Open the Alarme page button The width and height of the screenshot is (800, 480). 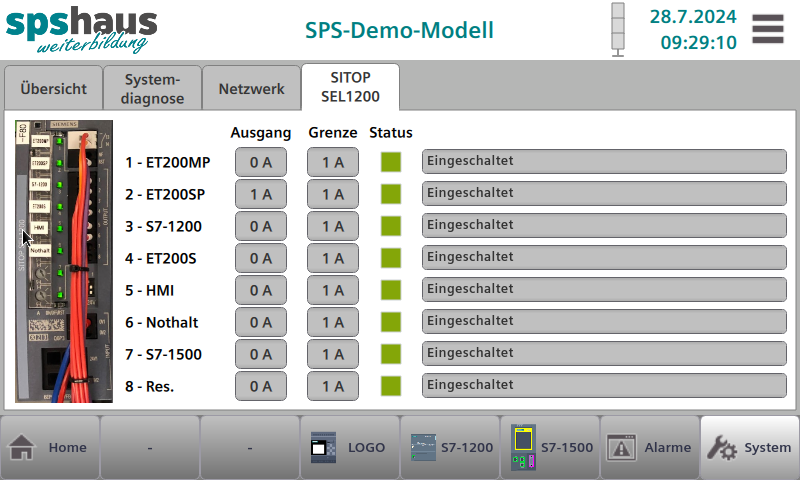[649, 447]
